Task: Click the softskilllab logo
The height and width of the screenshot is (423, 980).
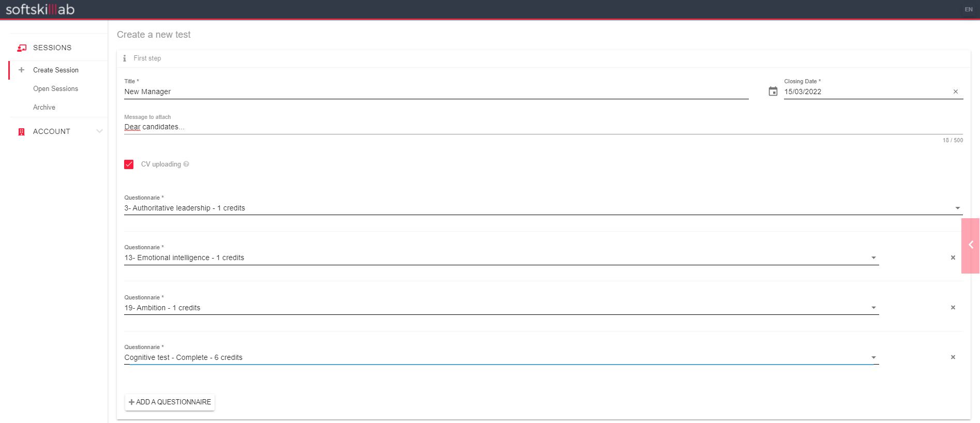Action: coord(40,9)
